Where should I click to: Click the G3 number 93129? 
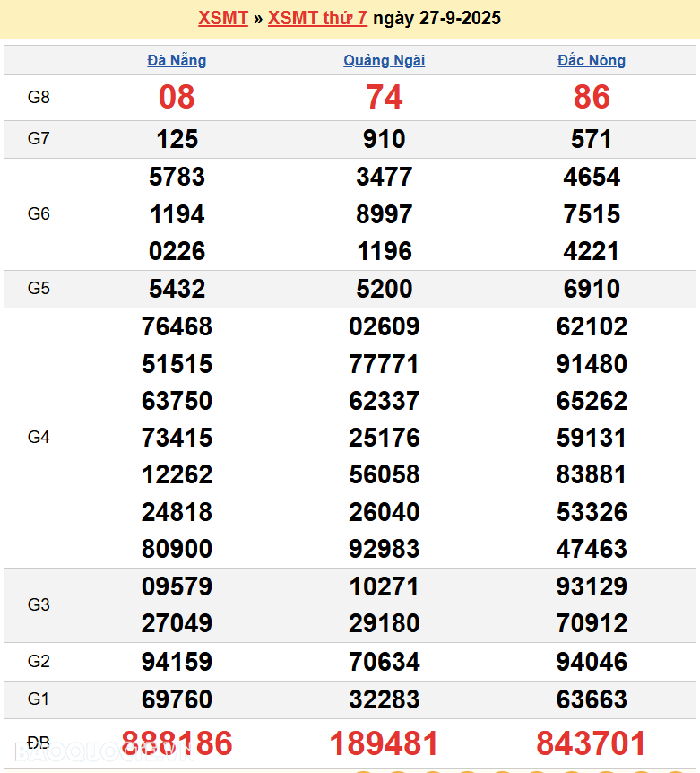click(x=592, y=586)
